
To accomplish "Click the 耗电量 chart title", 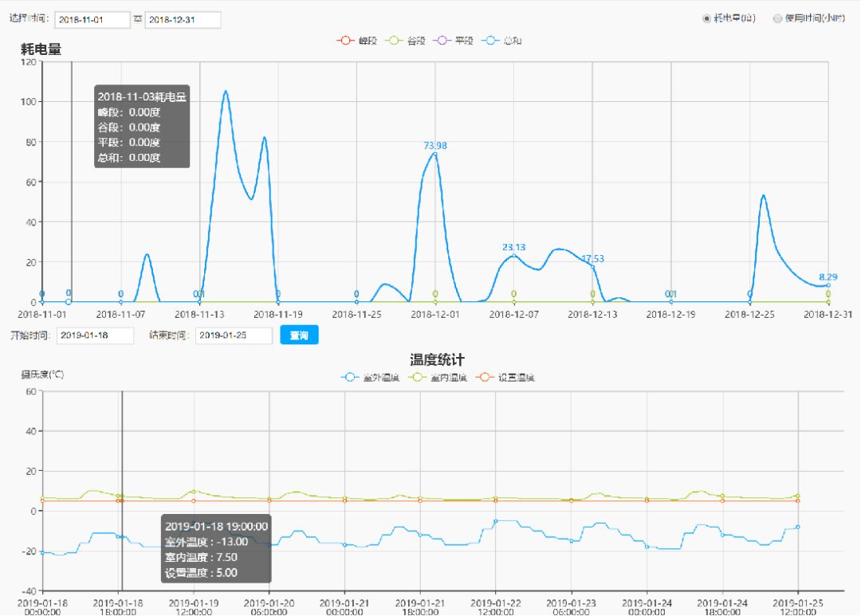I will 41,49.
